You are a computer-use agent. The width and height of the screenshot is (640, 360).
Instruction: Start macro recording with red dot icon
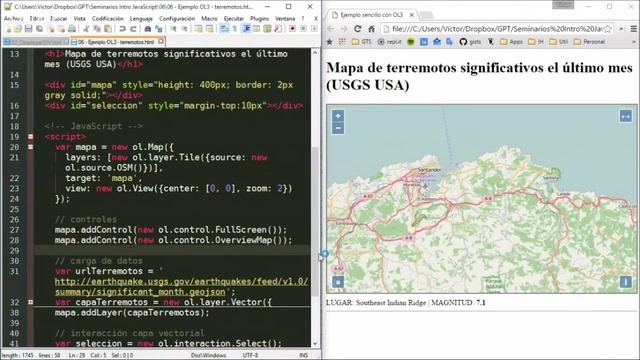292,29
